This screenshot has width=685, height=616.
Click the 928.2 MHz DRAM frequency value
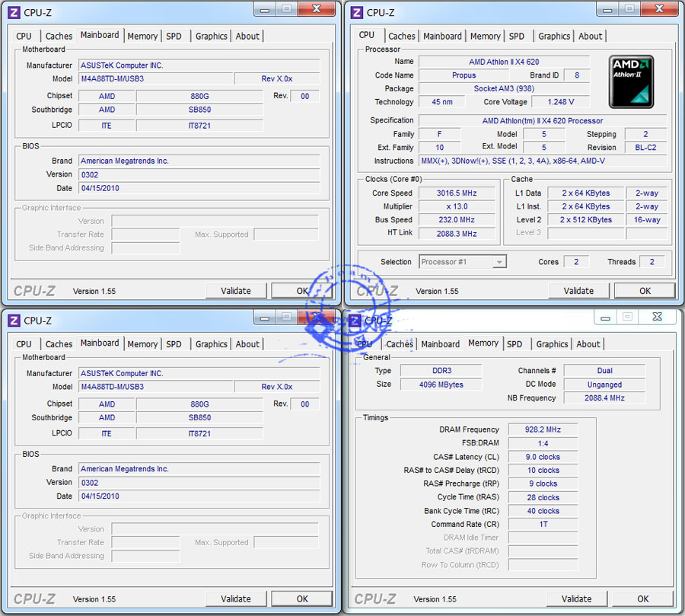pyautogui.click(x=543, y=429)
